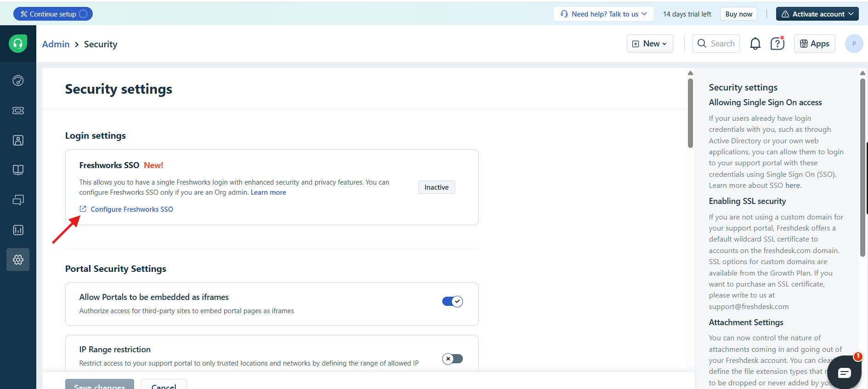
Task: Click the Buy now button
Action: click(x=738, y=14)
